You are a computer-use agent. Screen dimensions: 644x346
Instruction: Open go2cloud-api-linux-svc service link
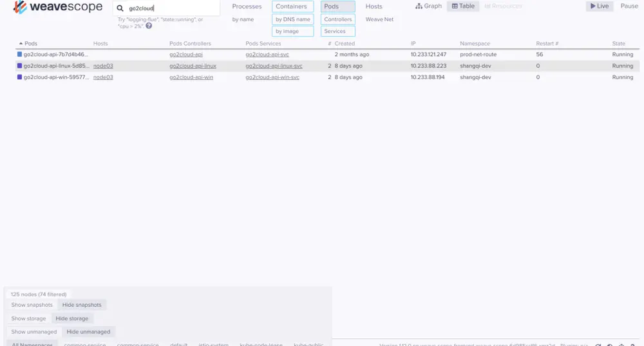tap(274, 66)
